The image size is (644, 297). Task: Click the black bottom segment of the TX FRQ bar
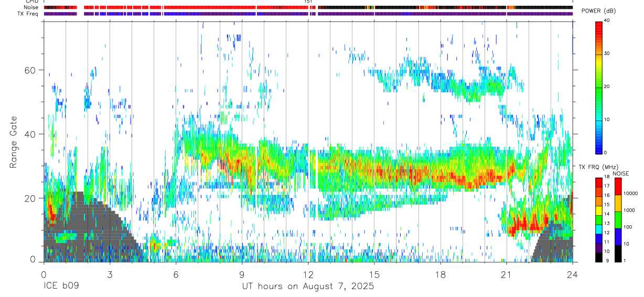(x=599, y=257)
